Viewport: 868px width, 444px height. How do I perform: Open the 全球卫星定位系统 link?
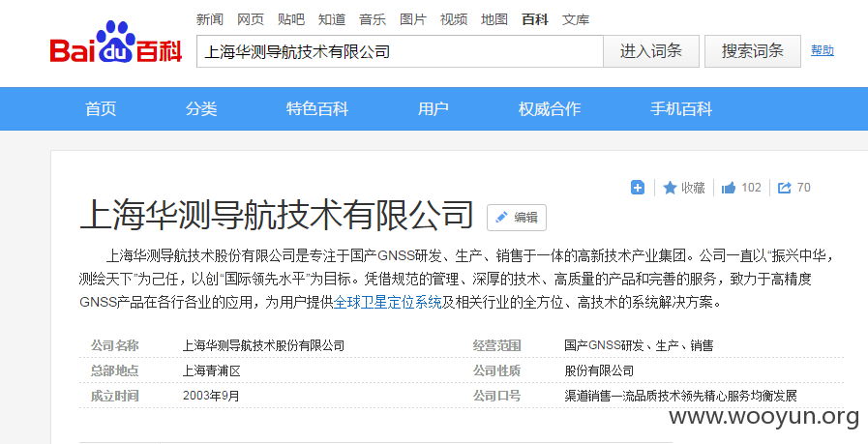(387, 302)
